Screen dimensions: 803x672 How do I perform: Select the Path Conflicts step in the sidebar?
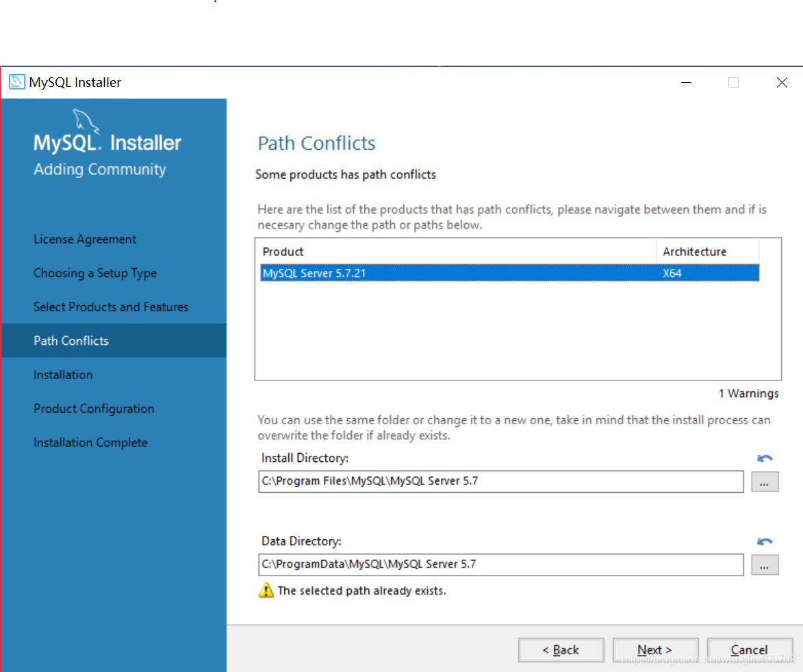(x=114, y=340)
